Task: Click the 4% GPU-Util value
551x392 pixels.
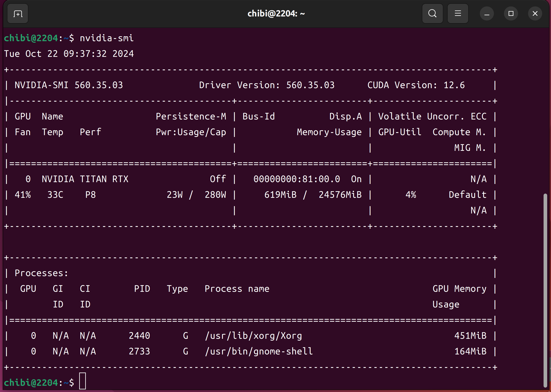Action: point(411,195)
